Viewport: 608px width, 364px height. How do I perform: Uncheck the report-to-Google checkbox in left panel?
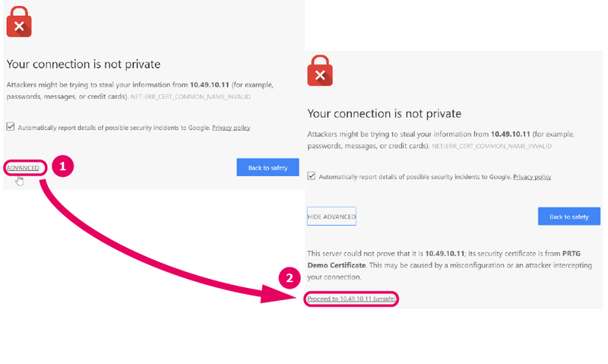point(10,127)
